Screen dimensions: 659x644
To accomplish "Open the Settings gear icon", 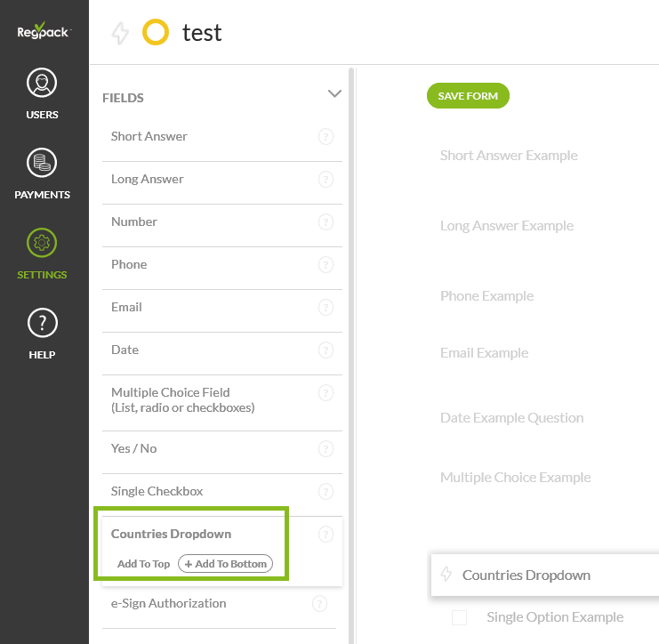I will coord(43,243).
